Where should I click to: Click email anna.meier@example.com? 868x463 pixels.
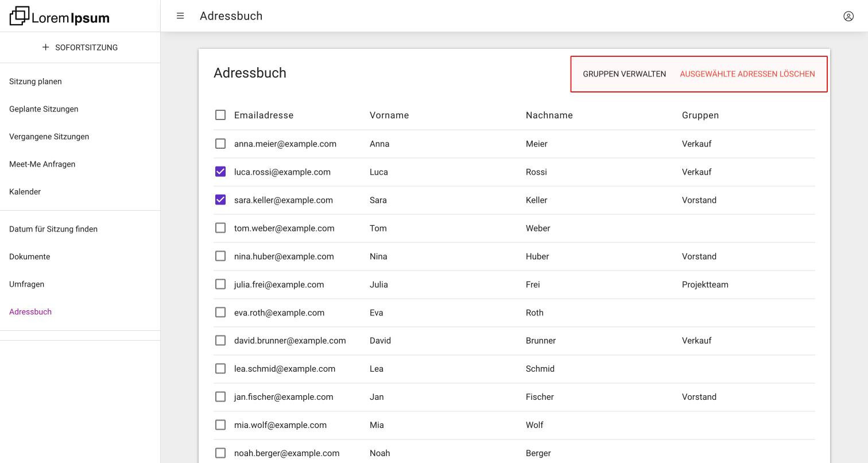[x=285, y=144]
